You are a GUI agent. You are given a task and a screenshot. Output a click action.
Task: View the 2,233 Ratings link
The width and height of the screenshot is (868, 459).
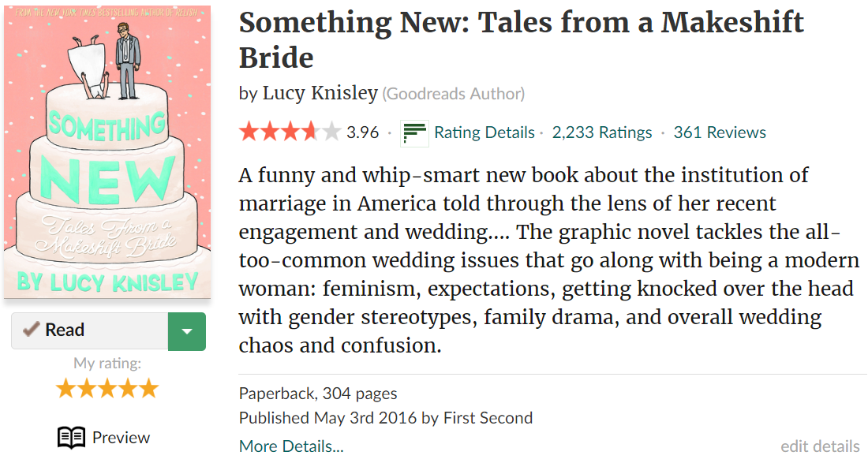coord(602,132)
